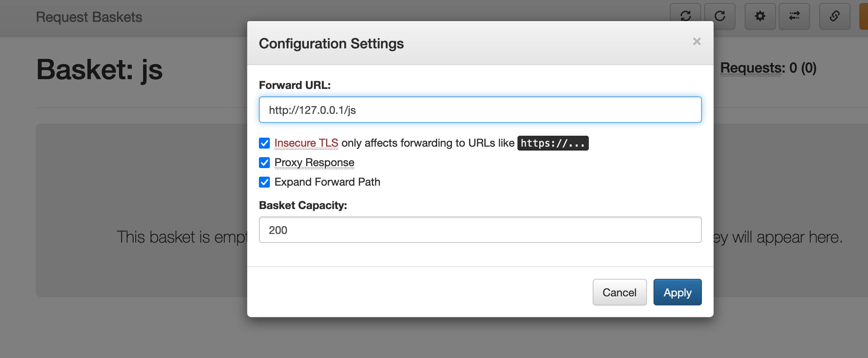868x358 pixels.
Task: Open basket settings via the gear icon
Action: (x=760, y=16)
